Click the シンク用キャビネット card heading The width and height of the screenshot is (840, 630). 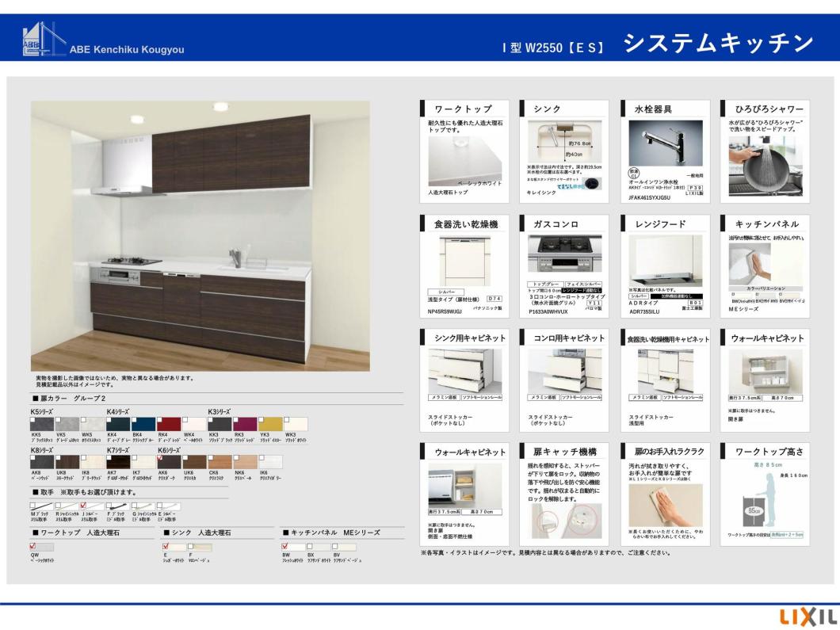click(x=469, y=338)
